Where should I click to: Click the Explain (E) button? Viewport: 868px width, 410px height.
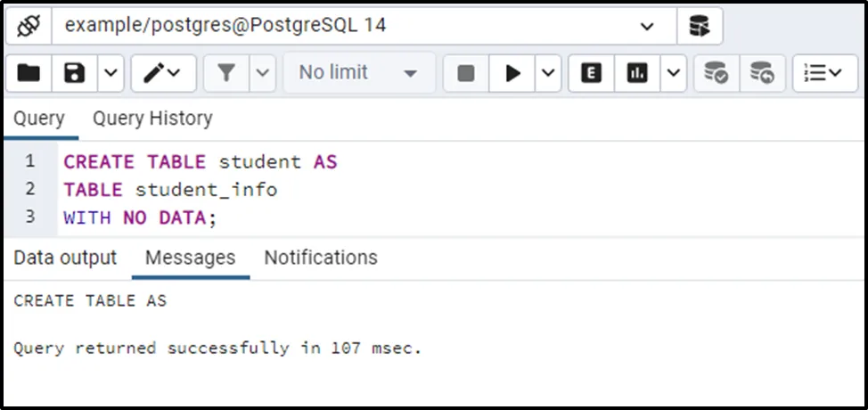point(590,73)
